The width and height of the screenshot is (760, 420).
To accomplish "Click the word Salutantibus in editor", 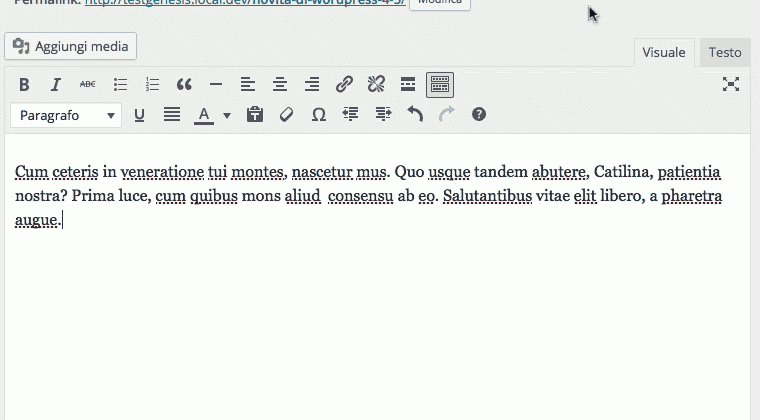I will point(487,196).
